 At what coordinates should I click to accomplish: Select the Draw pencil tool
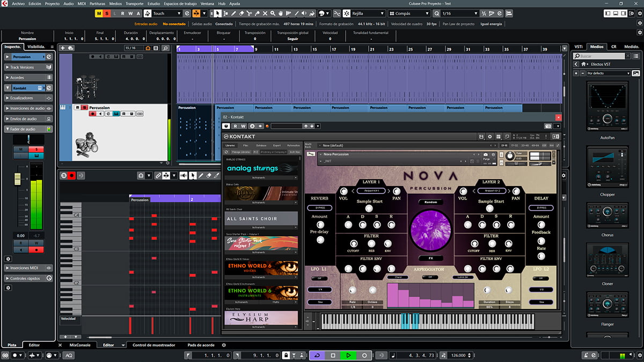(x=233, y=13)
